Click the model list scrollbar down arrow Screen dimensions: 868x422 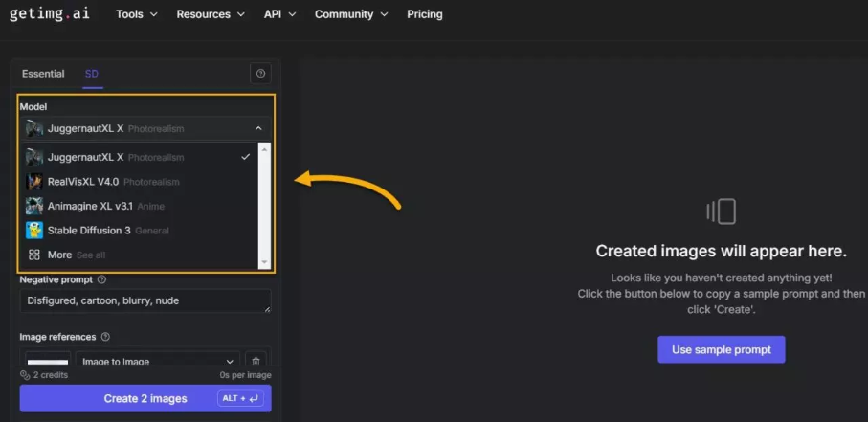(x=264, y=262)
